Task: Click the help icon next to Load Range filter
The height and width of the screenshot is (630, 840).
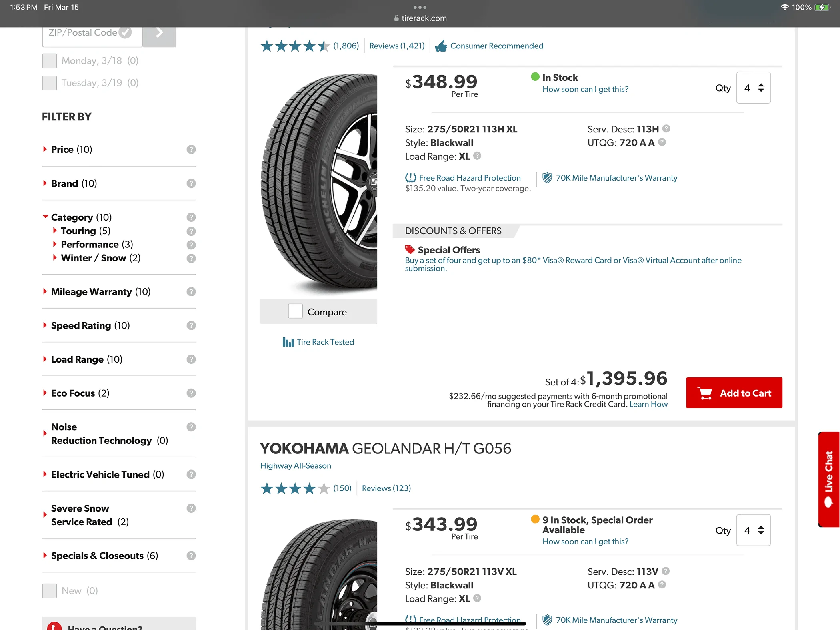Action: (x=191, y=359)
